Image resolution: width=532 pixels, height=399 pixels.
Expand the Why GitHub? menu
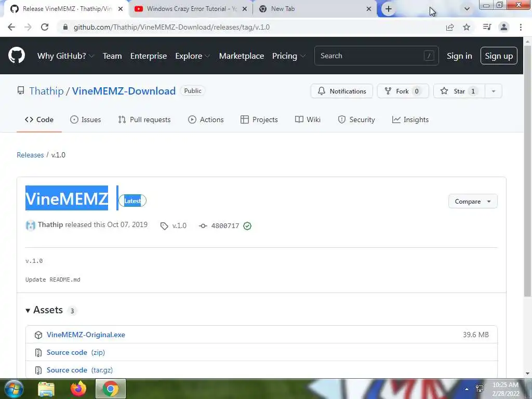[65, 56]
